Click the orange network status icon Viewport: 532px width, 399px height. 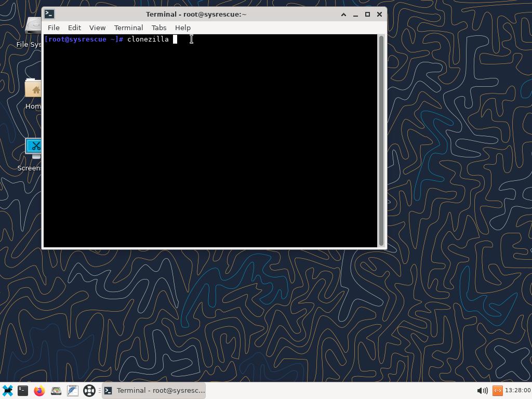pos(497,391)
